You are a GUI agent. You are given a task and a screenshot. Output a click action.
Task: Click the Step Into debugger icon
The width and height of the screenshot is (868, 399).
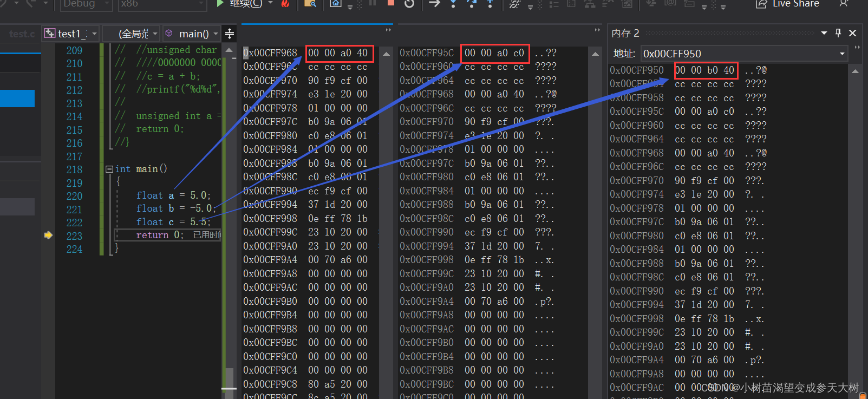click(453, 4)
